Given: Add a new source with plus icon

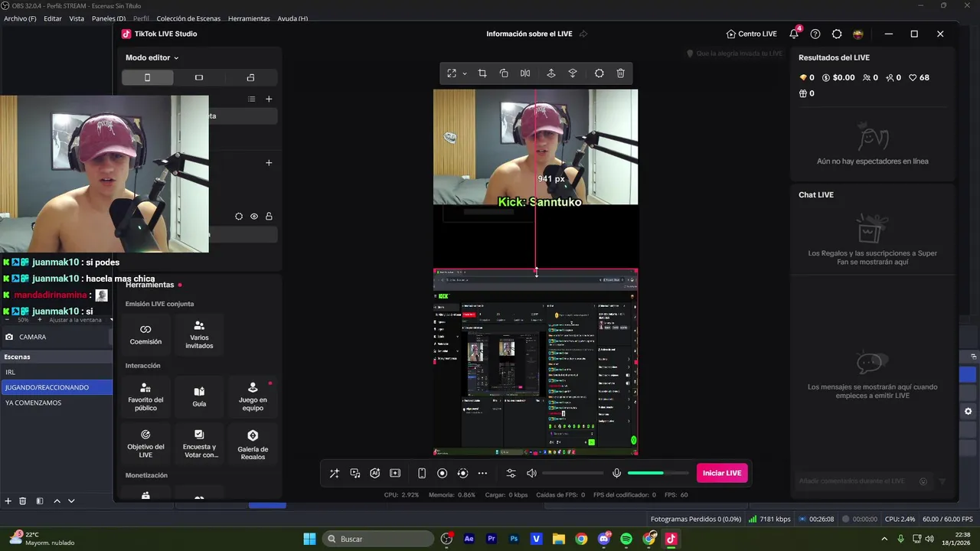Looking at the screenshot, I should click(x=269, y=162).
